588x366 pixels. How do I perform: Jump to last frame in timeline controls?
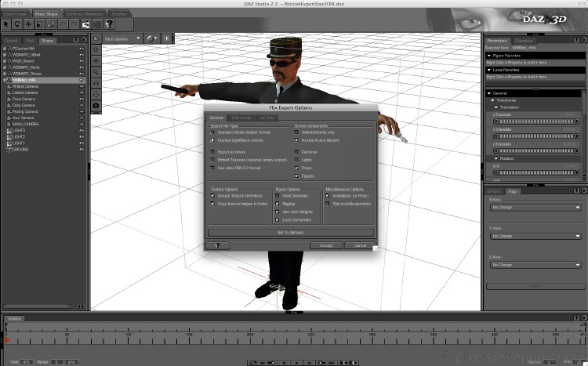coord(332,363)
